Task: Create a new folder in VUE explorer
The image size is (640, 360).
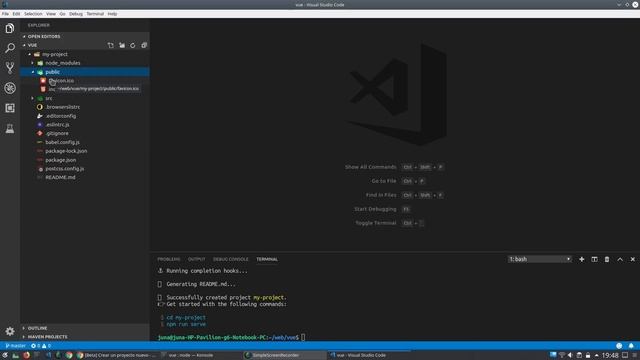Action: point(122,45)
